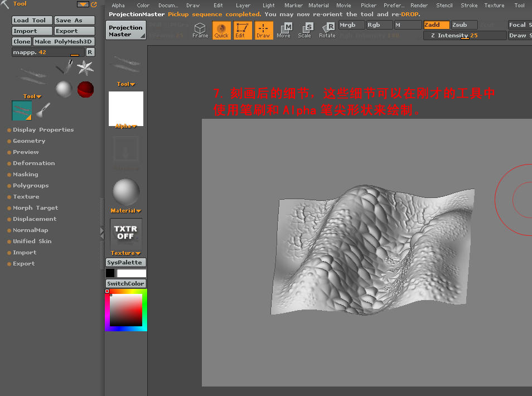Click the black secondary color swatch
The image size is (532, 396).
click(x=110, y=273)
